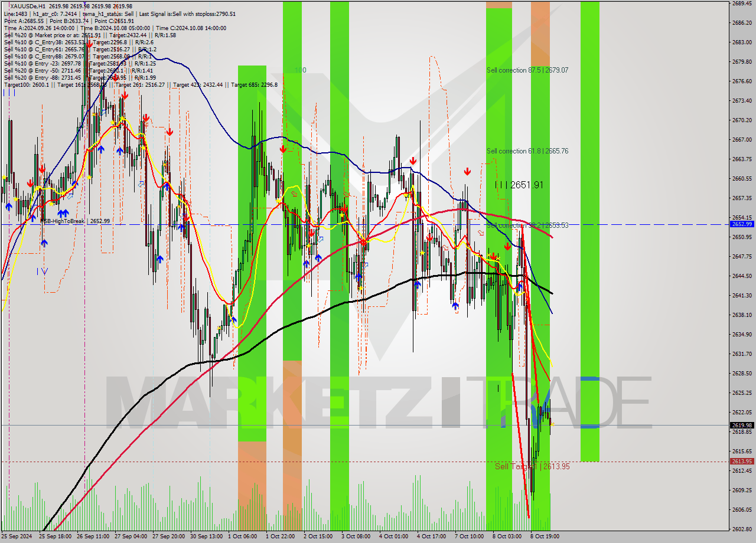
Task: Click 2670.20 on the price axis
Action: pos(742,120)
